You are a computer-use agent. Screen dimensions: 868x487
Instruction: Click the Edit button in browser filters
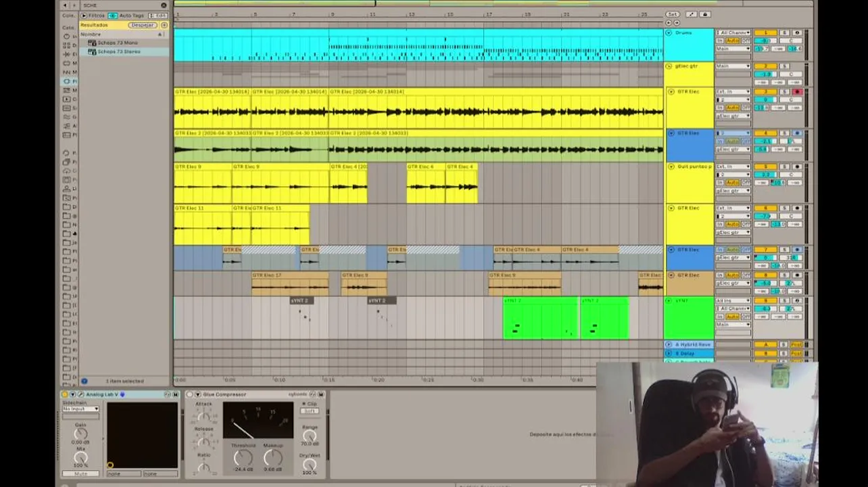point(158,16)
